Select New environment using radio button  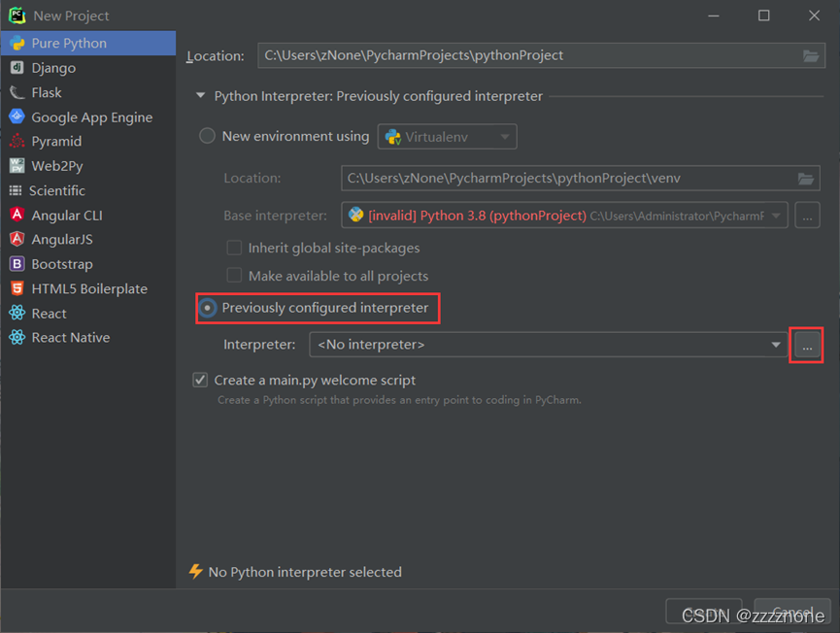[207, 136]
